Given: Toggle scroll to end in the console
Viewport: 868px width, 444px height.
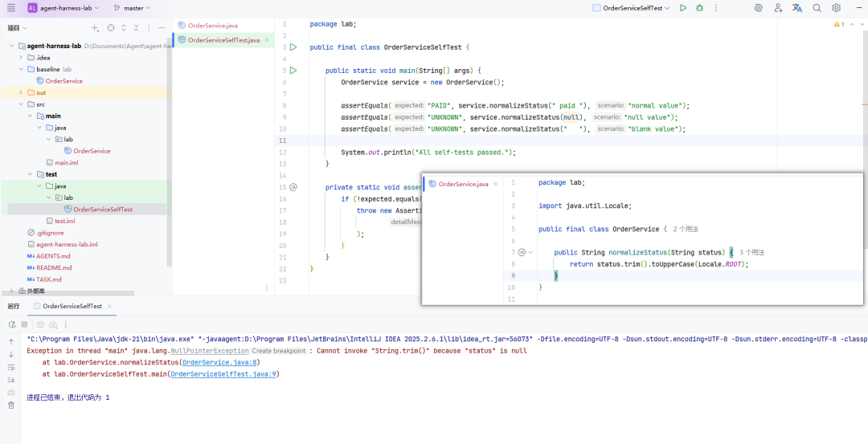Looking at the screenshot, I should (11, 380).
